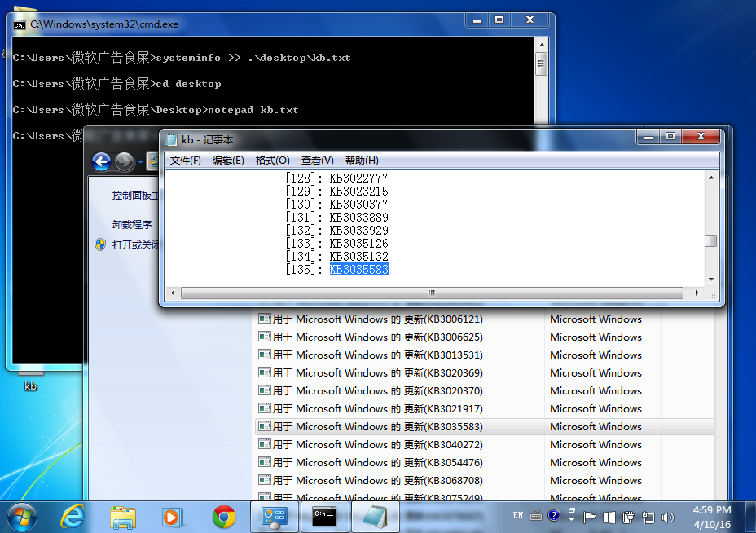Click the clock showing 4:59 PM
Screen dimensions: 756x533
point(712,517)
